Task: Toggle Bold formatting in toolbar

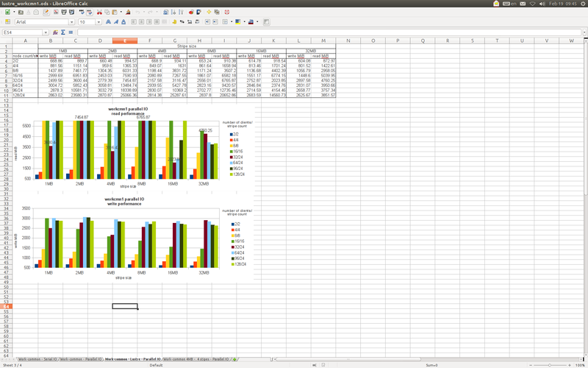Action: click(x=110, y=22)
